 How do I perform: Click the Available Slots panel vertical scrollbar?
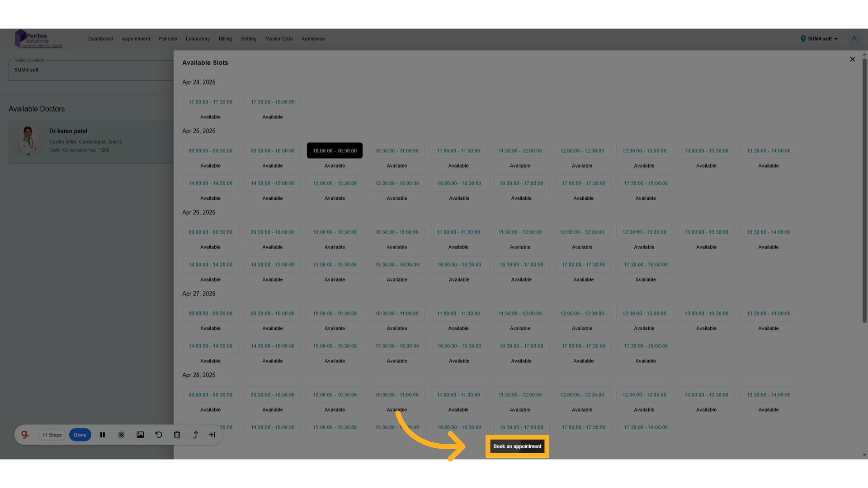point(864,190)
